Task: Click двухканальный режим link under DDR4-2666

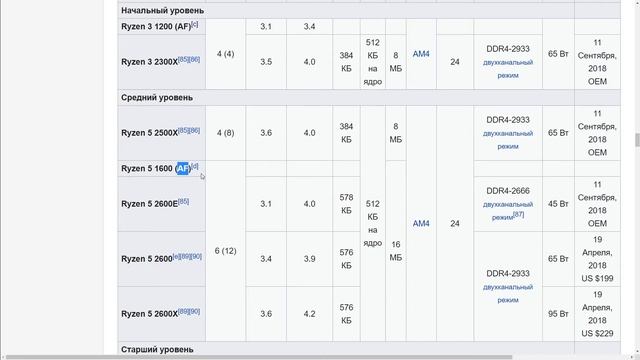Action: 508,211
